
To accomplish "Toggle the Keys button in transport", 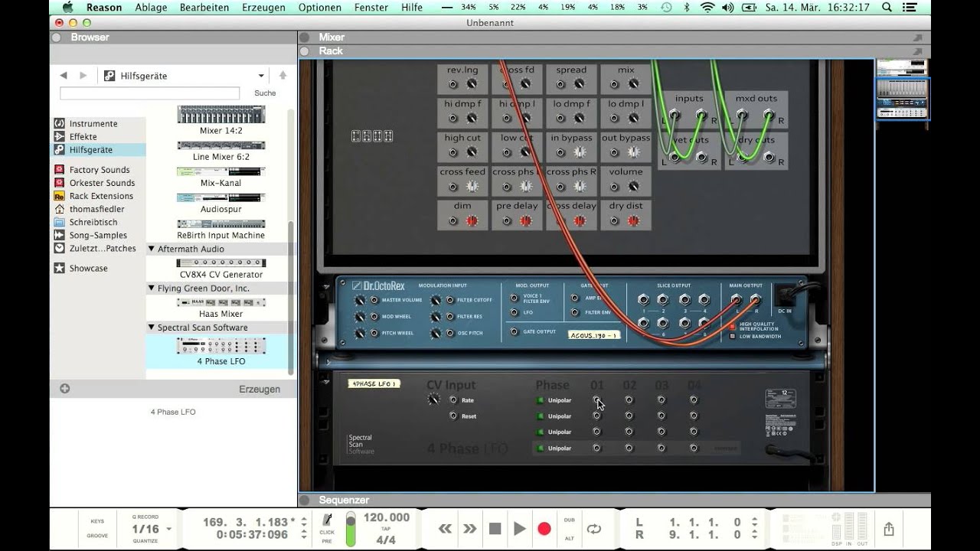I will 97,521.
